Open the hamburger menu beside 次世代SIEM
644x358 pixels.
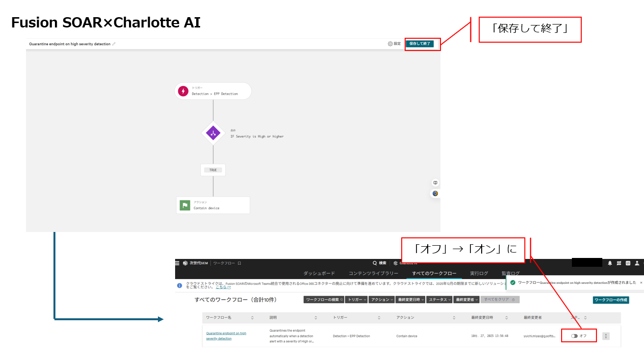click(x=178, y=263)
